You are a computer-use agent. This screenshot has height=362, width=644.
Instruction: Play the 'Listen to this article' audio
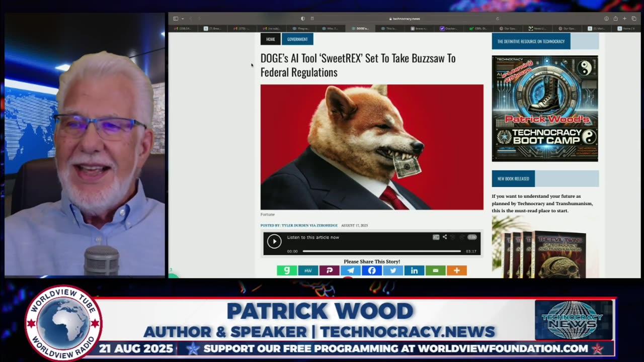pyautogui.click(x=274, y=241)
